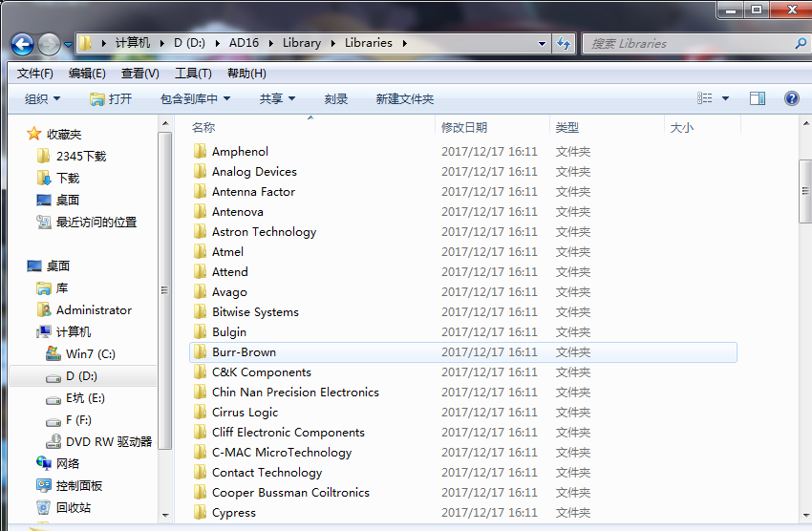Screen dimensions: 812x531
Task: Click the DVD RW 驱动器 icon
Action: pyautogui.click(x=53, y=441)
